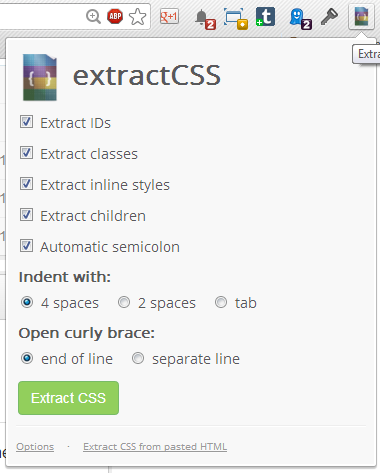This screenshot has height=473, width=380.
Task: Open the Adblock Plus ABP icon
Action: click(115, 16)
